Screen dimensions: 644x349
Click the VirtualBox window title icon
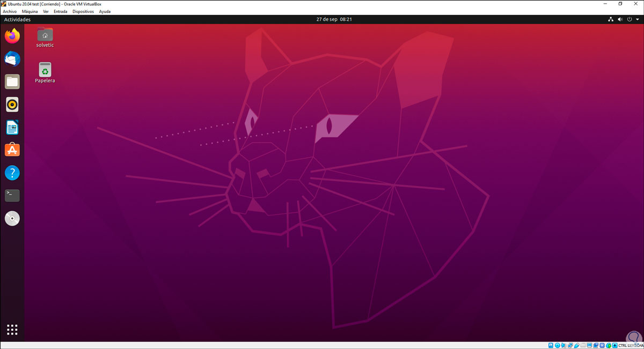(4, 4)
